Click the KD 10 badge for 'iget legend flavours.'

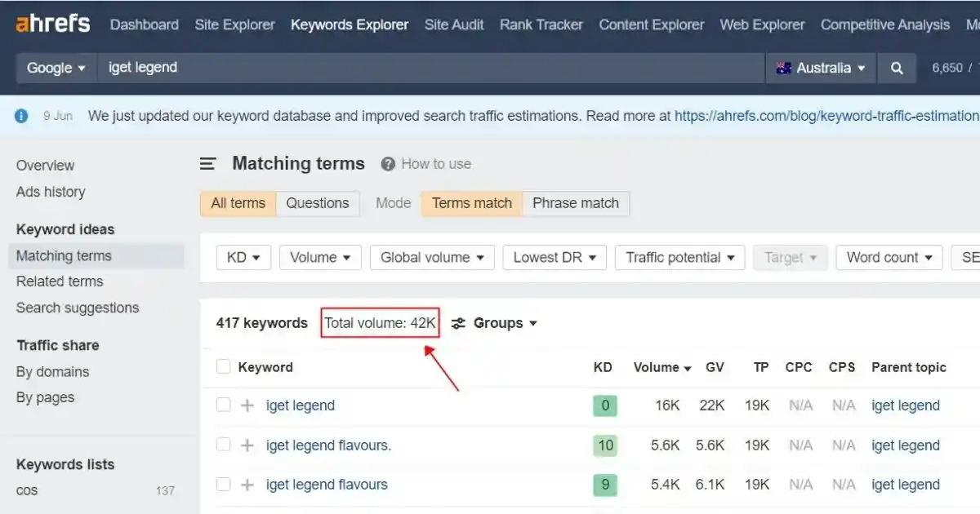tap(605, 445)
